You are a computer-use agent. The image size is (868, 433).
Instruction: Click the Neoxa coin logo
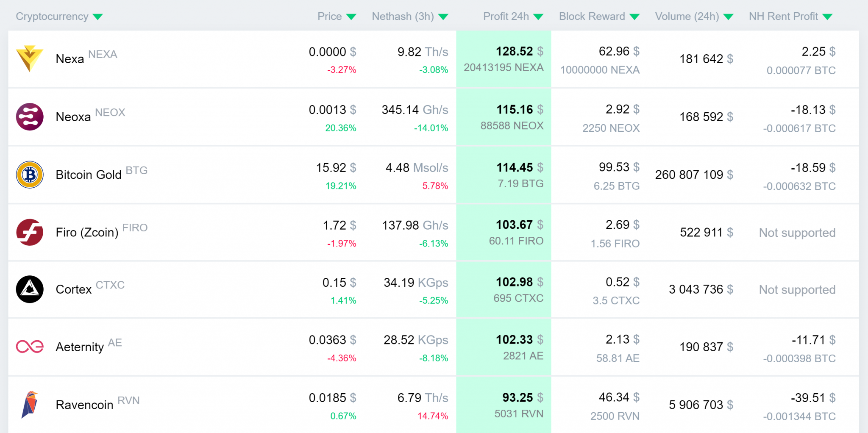point(29,117)
